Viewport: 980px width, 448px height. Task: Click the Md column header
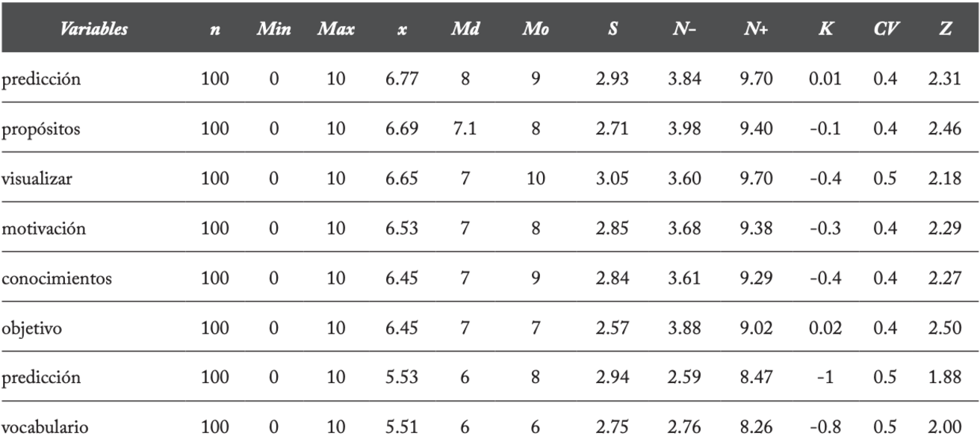[465, 31]
